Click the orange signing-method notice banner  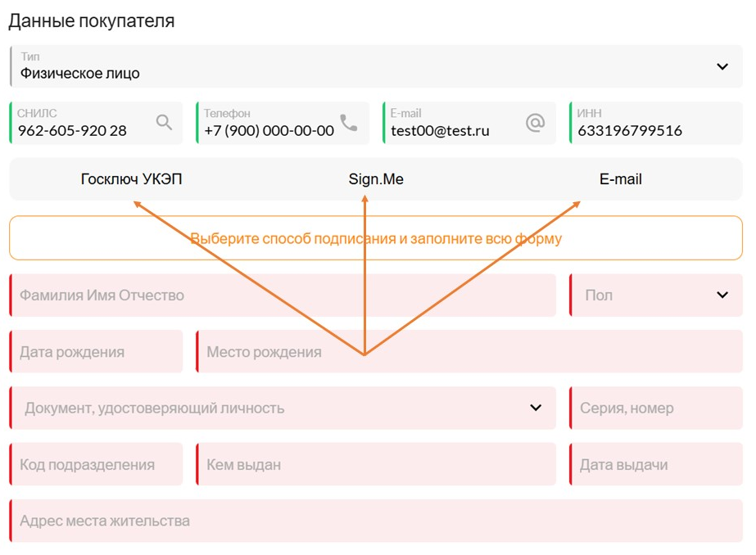tap(376, 238)
